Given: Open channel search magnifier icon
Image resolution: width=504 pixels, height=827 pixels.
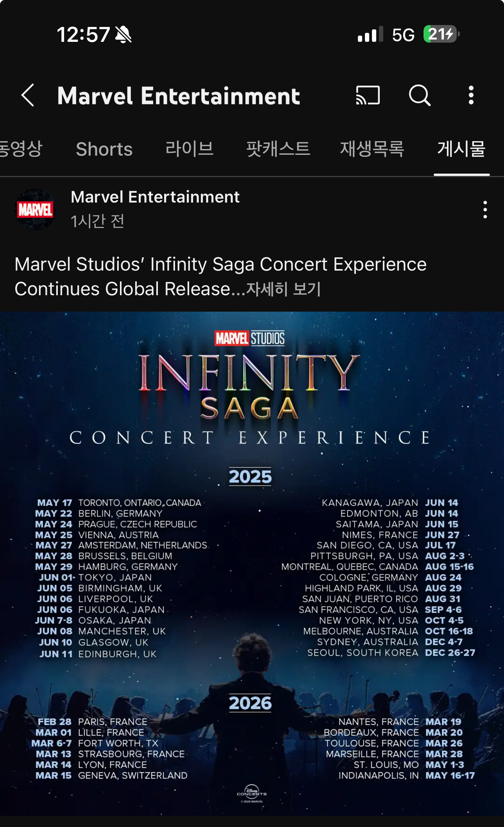Looking at the screenshot, I should 420,95.
